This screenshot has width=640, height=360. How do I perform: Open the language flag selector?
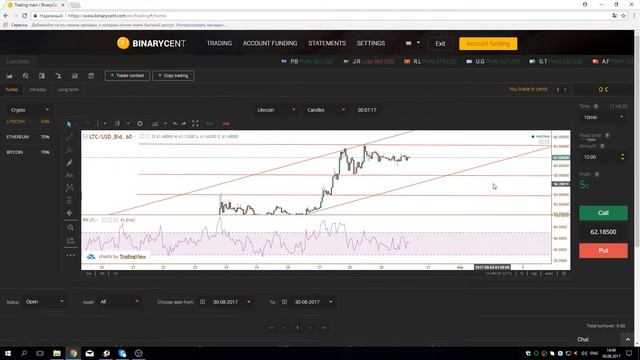coord(412,43)
